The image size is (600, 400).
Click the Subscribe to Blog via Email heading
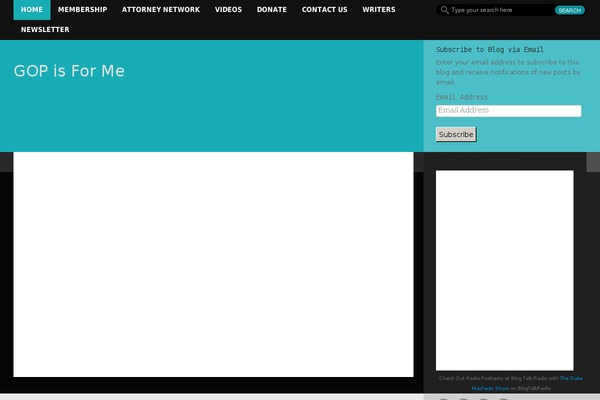coord(489,49)
